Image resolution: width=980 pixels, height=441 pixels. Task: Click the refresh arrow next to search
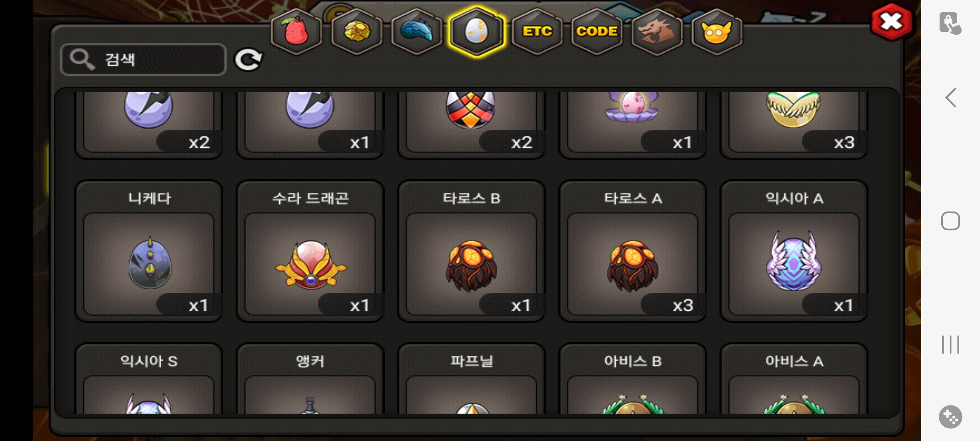[248, 60]
